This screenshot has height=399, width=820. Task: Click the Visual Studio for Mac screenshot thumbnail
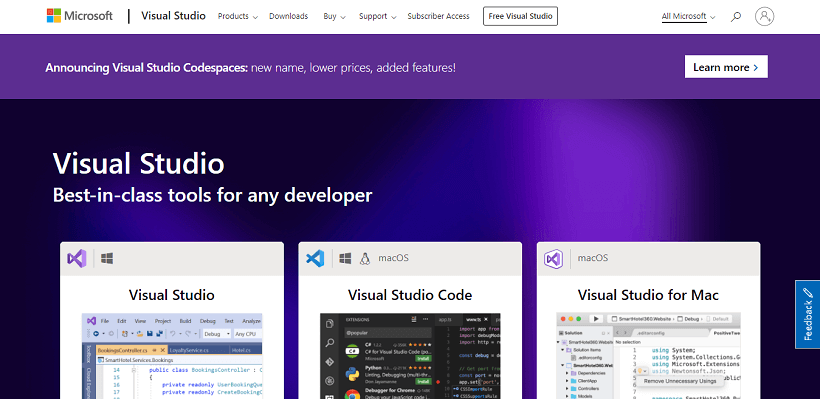(x=648, y=356)
